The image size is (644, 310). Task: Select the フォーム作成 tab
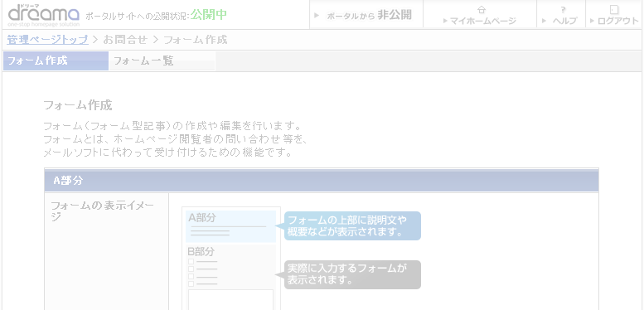point(56,61)
